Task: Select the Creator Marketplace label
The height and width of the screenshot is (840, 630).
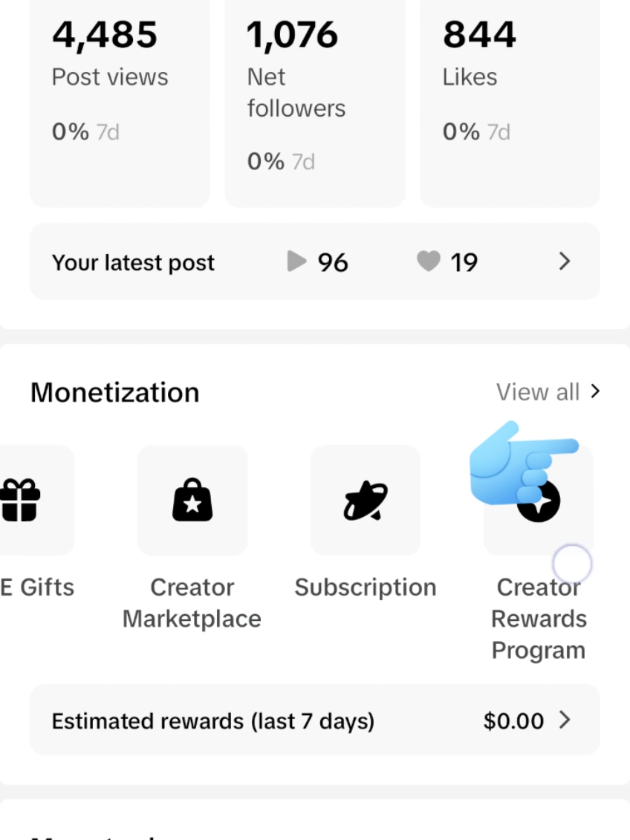Action: click(x=192, y=602)
